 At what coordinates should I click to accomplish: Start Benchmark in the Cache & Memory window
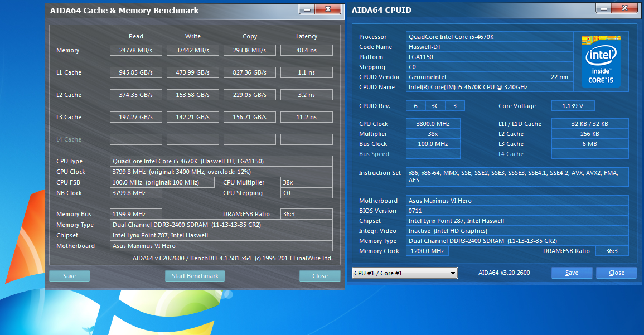click(x=195, y=276)
